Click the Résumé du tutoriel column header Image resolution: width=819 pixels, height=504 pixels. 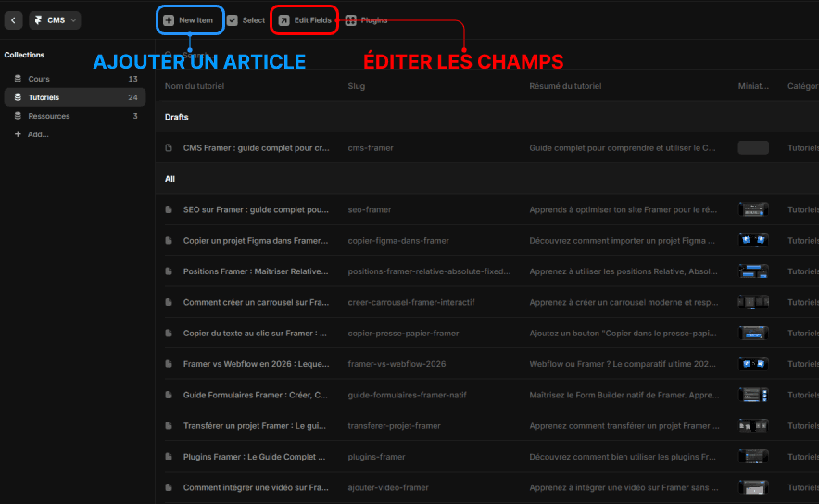[565, 86]
